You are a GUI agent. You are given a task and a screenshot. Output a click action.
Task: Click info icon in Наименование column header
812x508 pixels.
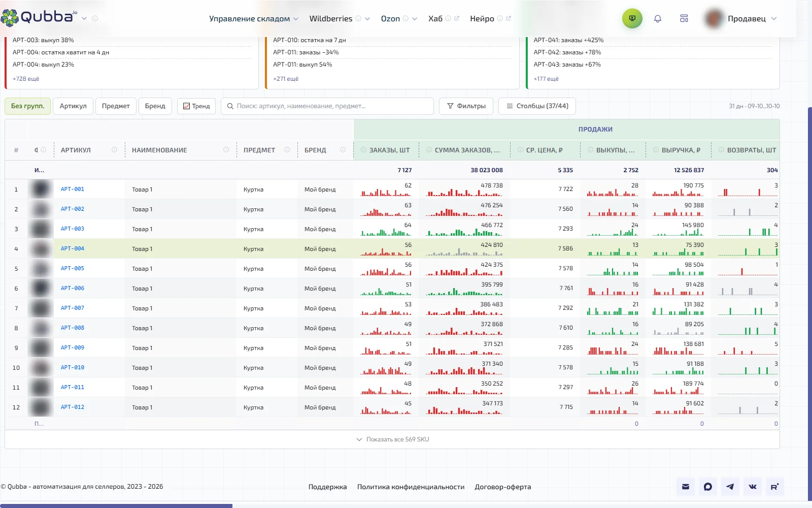[226, 150]
